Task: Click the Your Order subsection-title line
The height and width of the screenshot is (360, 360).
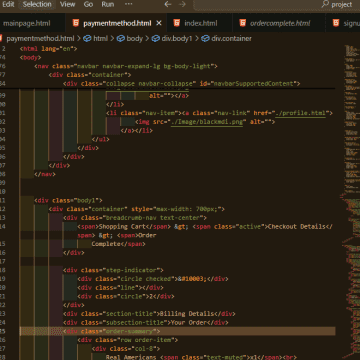Action: 145,322
